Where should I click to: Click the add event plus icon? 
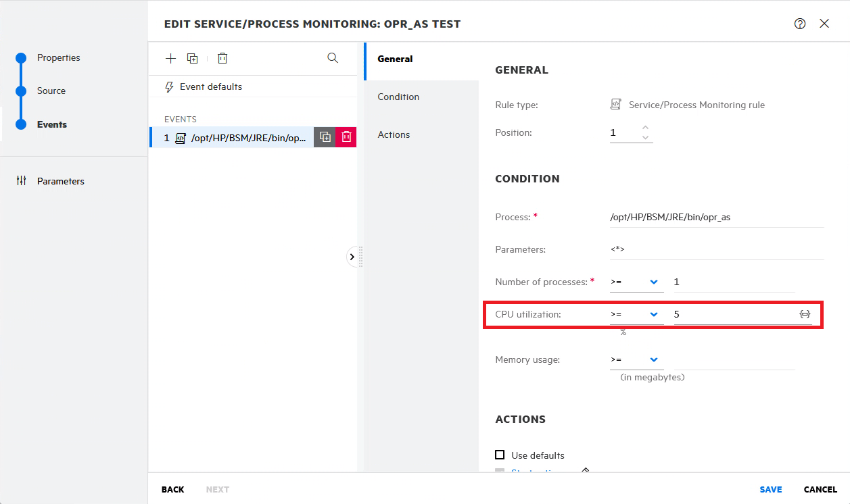pos(170,57)
